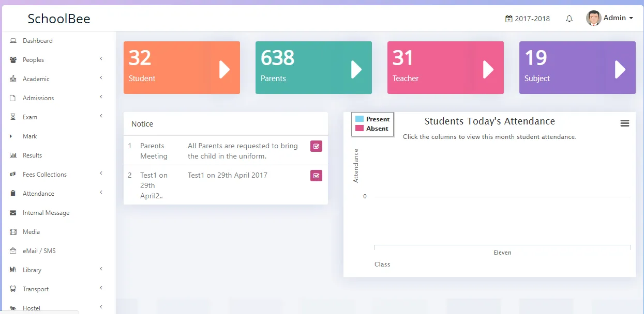Click the Academic building icon

pos(13,79)
